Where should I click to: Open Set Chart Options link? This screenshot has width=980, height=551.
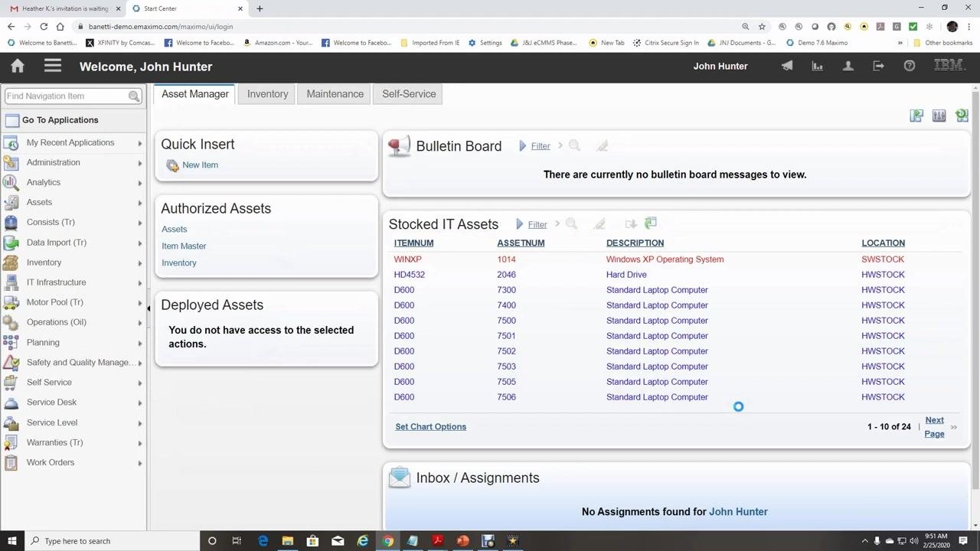coord(430,426)
